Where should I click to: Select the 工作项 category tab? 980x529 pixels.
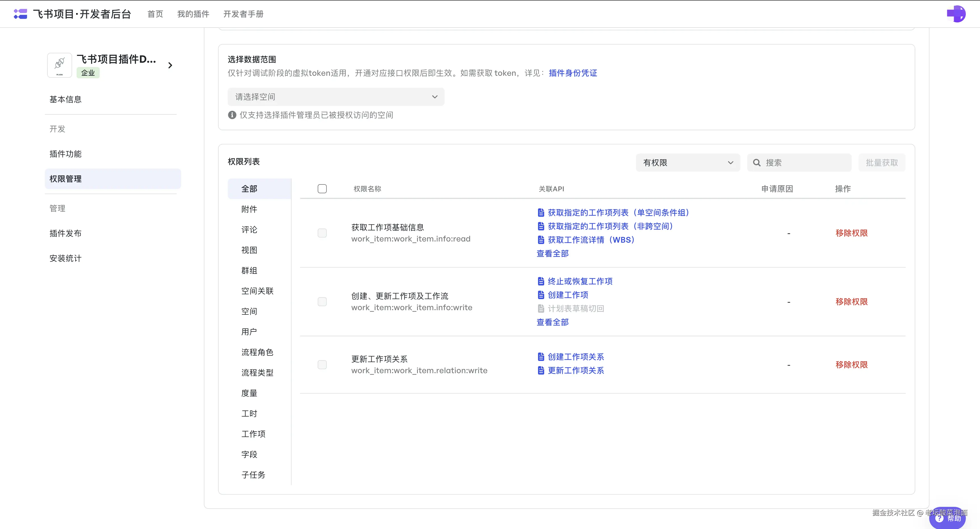[253, 434]
